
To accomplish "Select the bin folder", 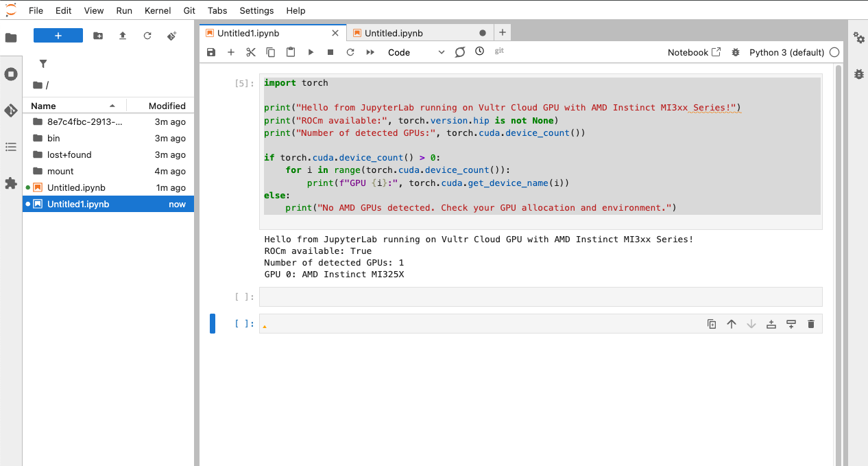I will point(108,138).
